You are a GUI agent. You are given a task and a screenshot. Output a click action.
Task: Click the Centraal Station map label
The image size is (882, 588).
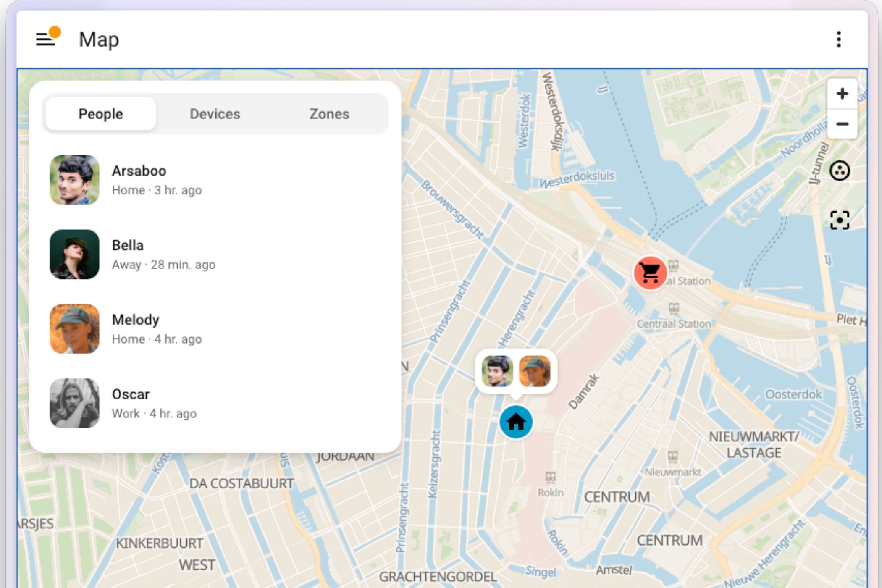[674, 324]
